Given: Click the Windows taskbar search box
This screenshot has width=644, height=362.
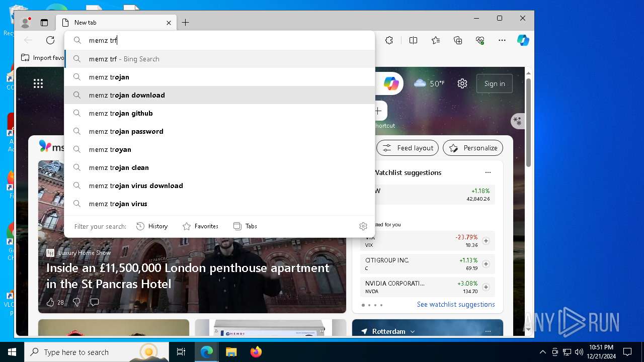Looking at the screenshot, I should pyautogui.click(x=97, y=352).
